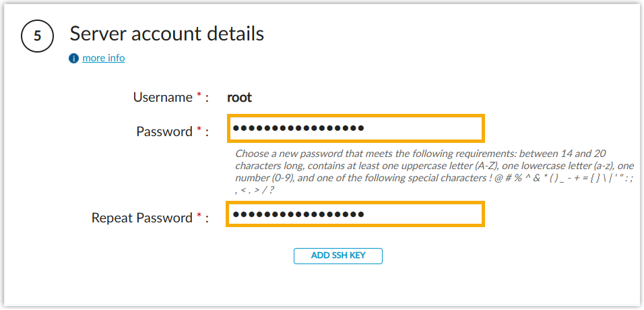Click the Repeat Password label
Viewport: 644px width, 310px height.
tap(142, 218)
